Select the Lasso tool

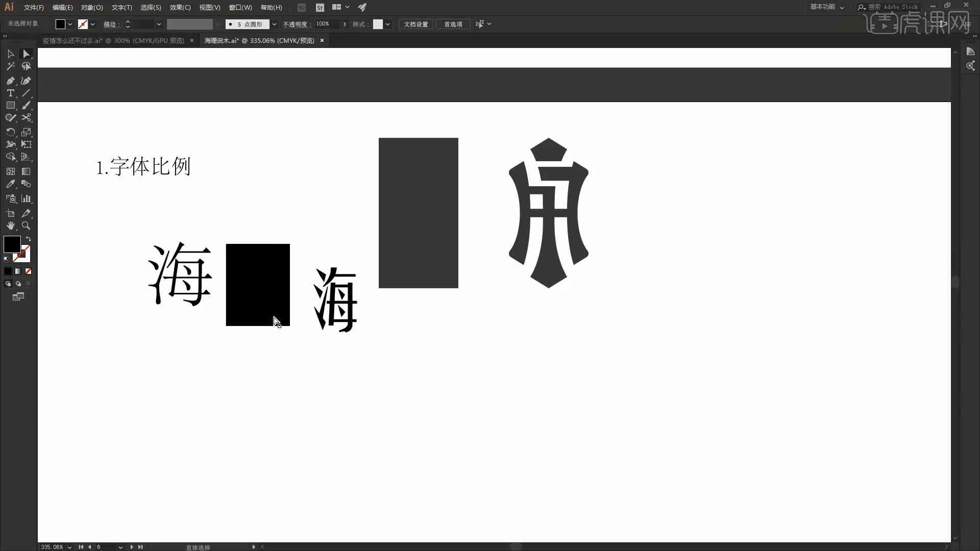pyautogui.click(x=26, y=66)
